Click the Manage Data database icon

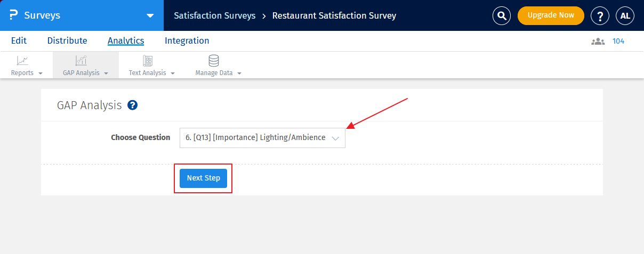(x=214, y=61)
